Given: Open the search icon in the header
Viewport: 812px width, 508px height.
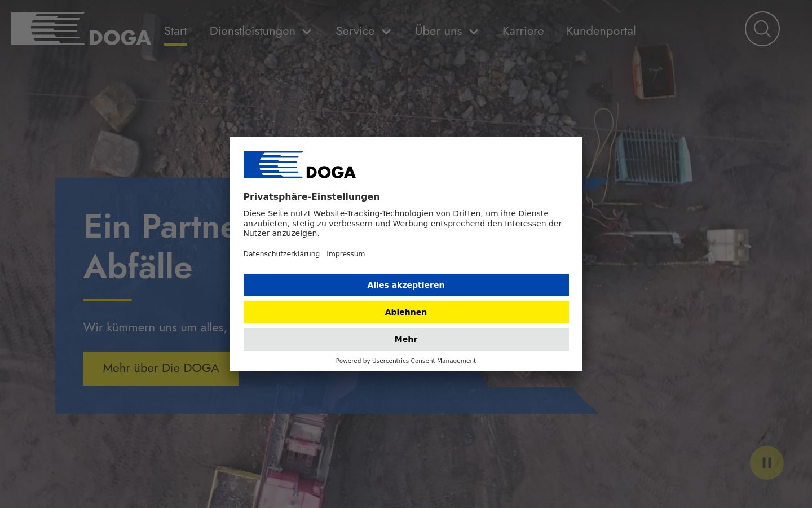Looking at the screenshot, I should pos(762,29).
